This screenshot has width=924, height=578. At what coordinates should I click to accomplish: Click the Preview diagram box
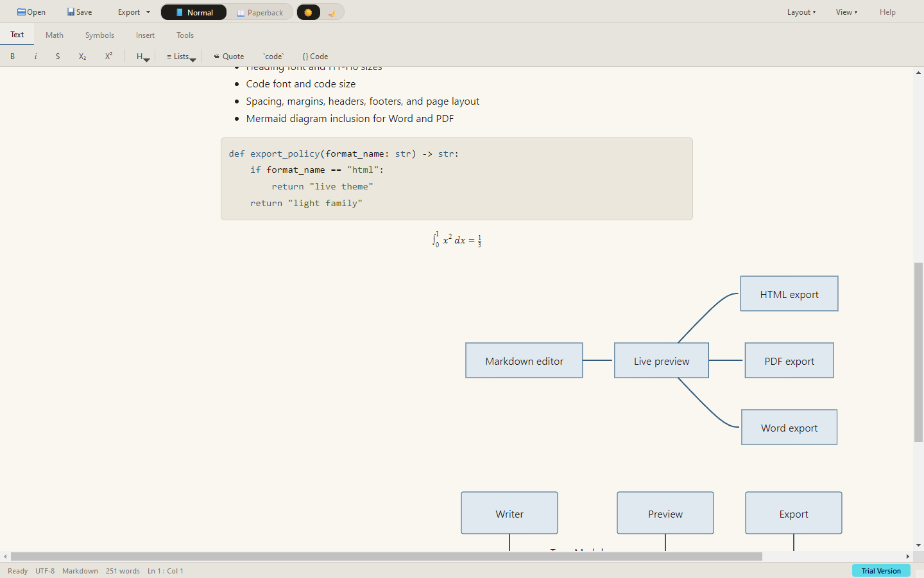[665, 513]
